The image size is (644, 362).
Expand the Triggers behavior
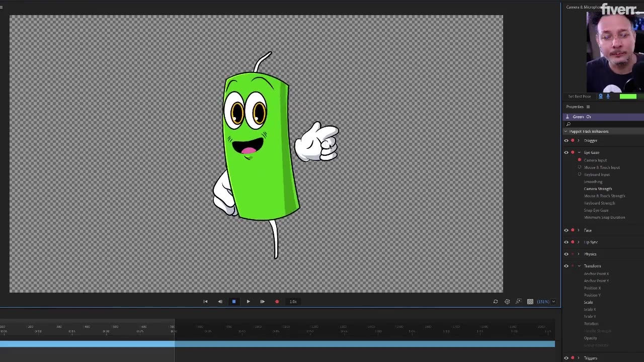point(579,358)
